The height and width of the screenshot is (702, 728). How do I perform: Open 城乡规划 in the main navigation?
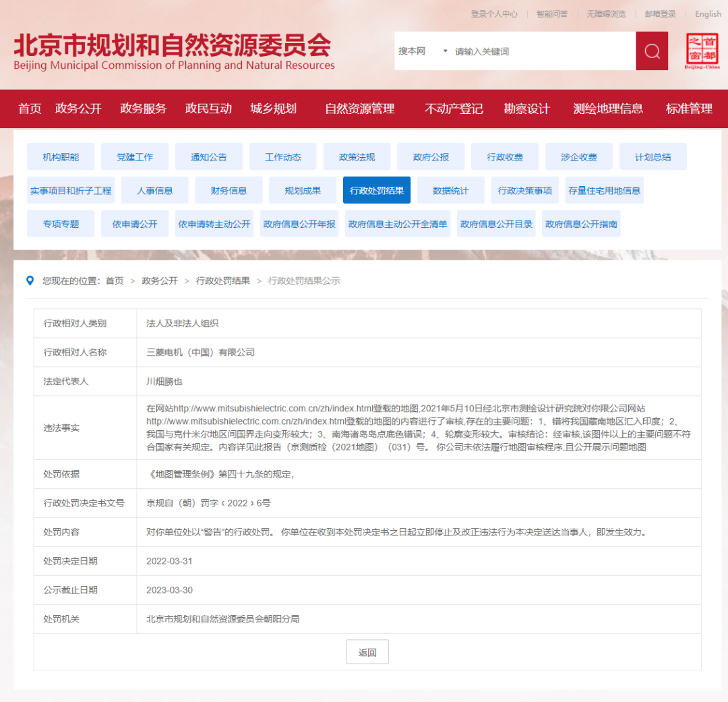point(274,109)
